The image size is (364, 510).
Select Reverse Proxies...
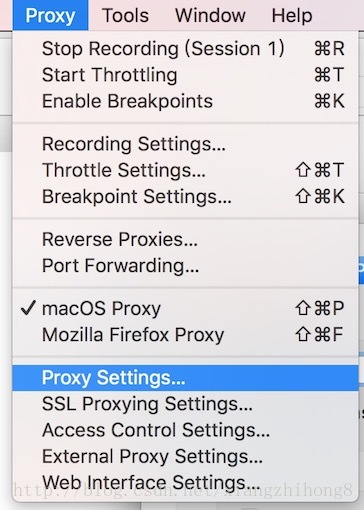pyautogui.click(x=185, y=239)
